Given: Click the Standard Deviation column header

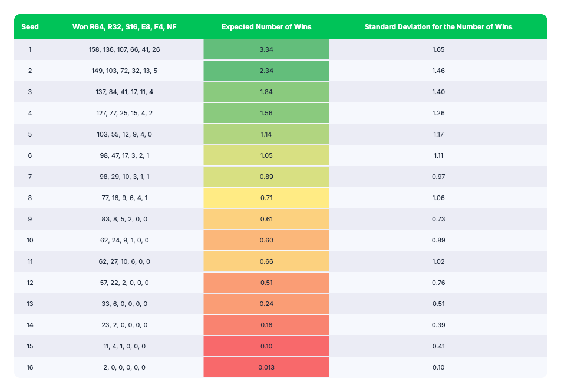Looking at the screenshot, I should coord(438,27).
